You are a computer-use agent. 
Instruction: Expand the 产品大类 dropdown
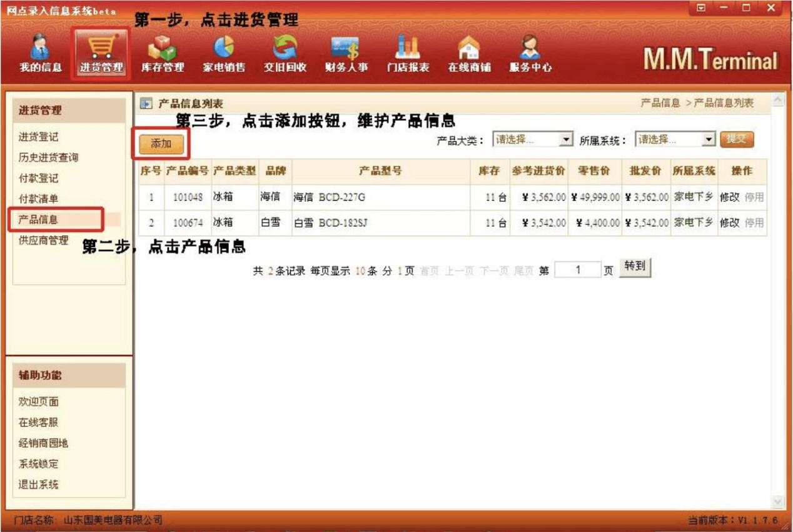566,139
